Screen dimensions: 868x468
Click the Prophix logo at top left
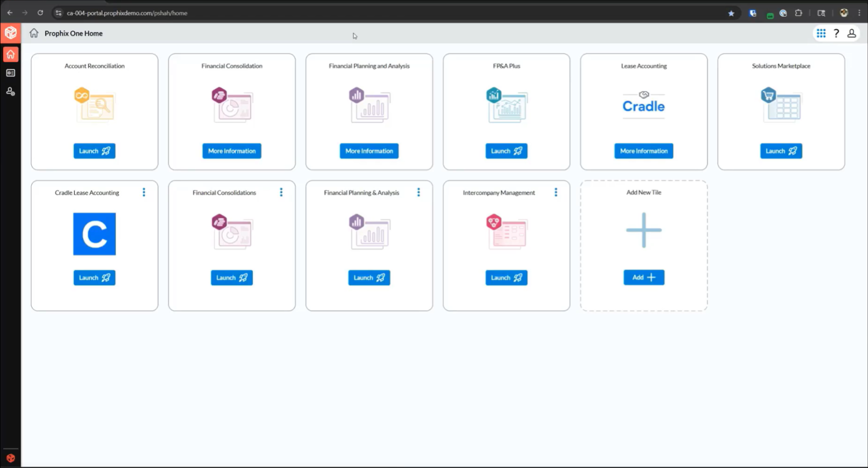click(10, 33)
